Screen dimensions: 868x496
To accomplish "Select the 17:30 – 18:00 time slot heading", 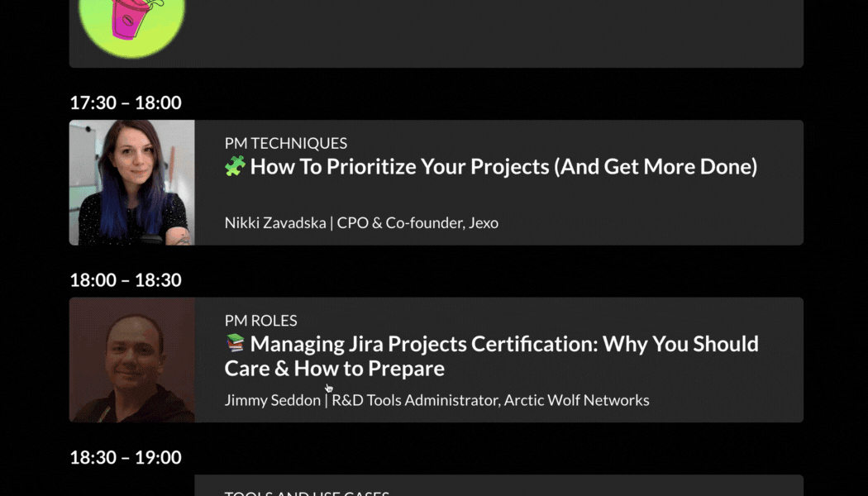I will [x=126, y=103].
